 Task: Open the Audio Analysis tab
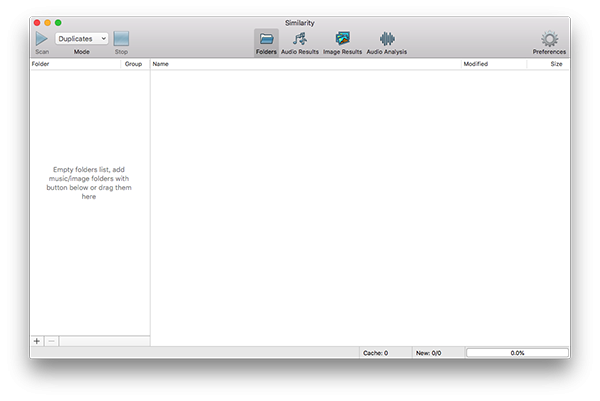pyautogui.click(x=386, y=43)
